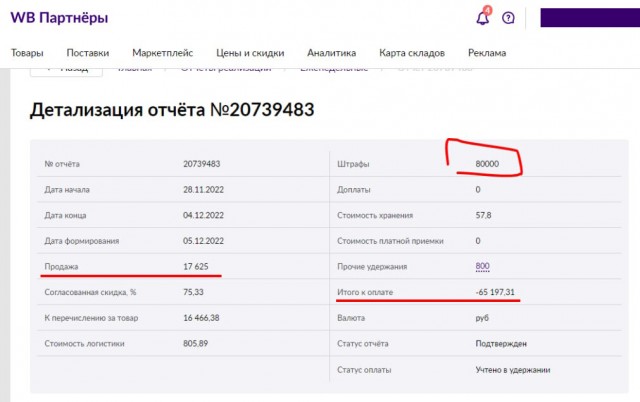
Task: Select the Дата конца value 04.12.2022
Action: click(203, 215)
